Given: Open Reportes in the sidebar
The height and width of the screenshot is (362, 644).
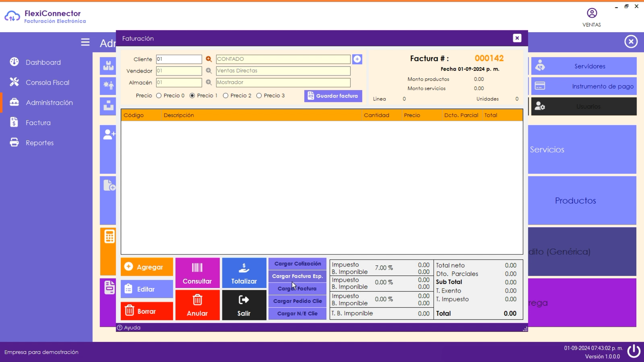Looking at the screenshot, I should tap(40, 143).
